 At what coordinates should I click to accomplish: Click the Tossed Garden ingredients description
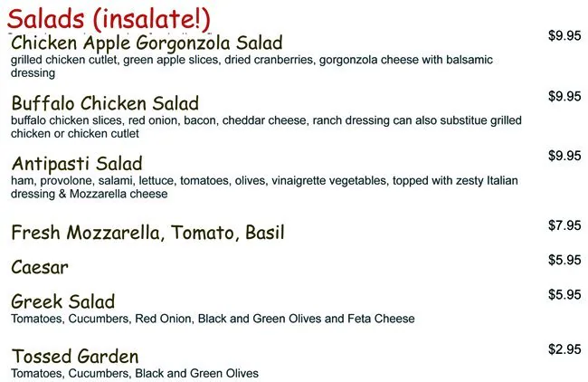[135, 373]
